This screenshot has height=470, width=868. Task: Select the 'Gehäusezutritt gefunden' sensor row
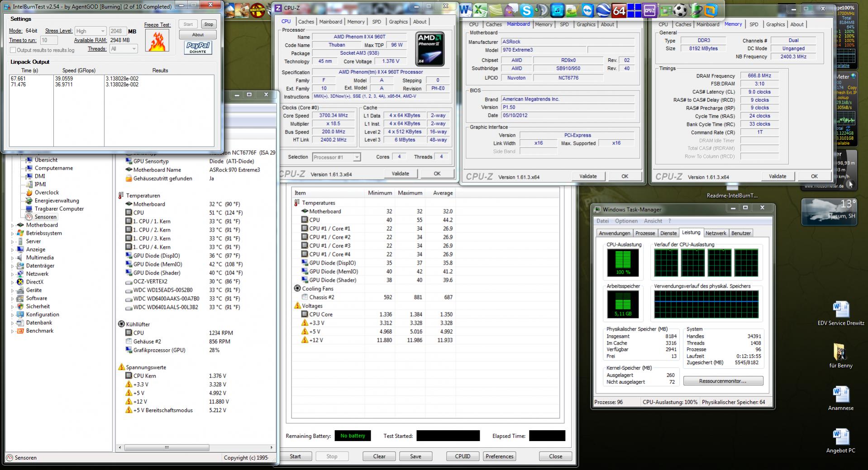pos(170,178)
